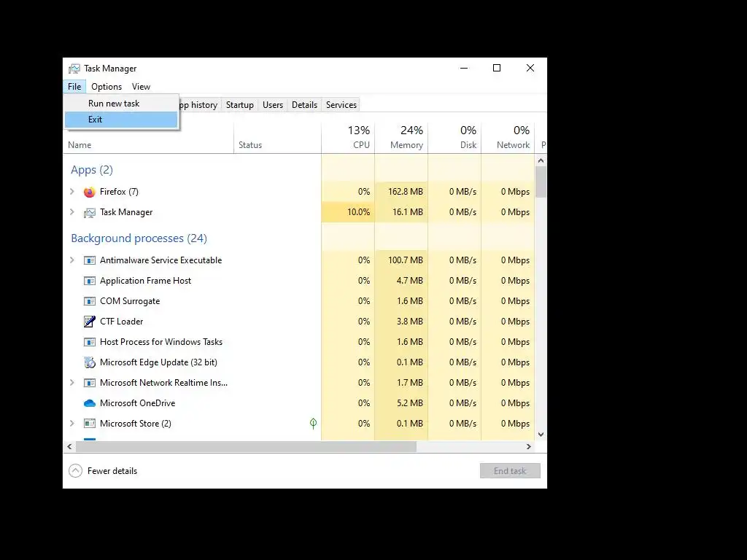Click the End task button
Image resolution: width=747 pixels, height=560 pixels.
click(x=510, y=471)
